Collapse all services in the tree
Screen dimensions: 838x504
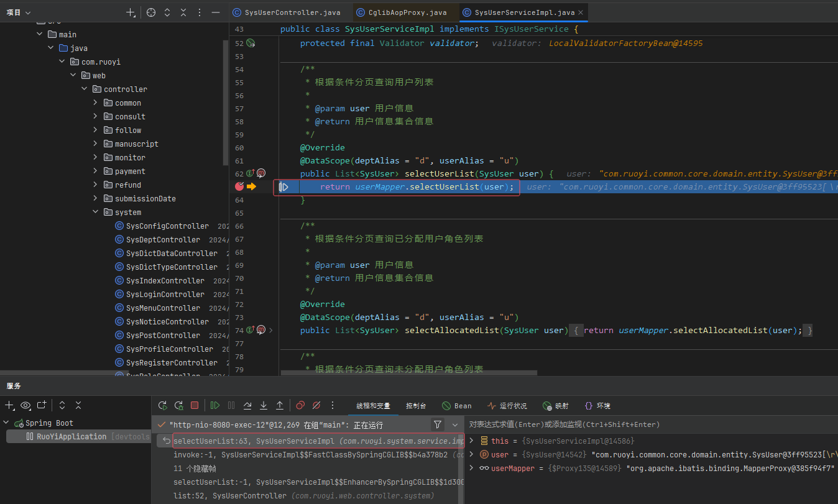pyautogui.click(x=78, y=405)
